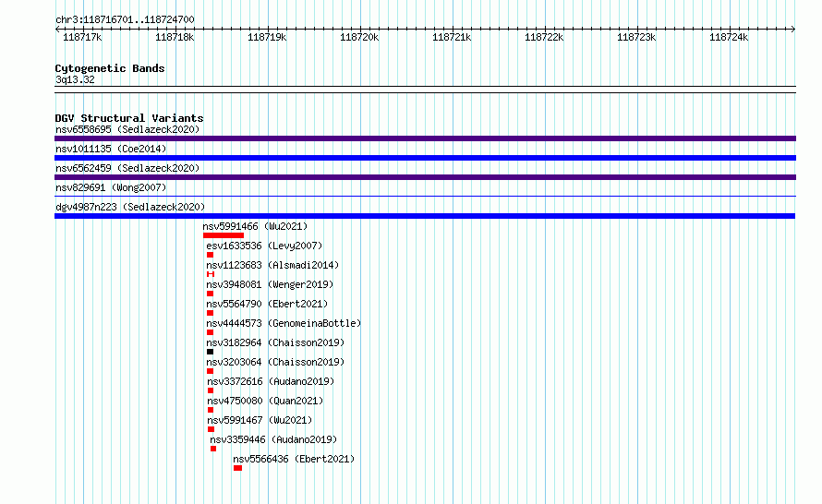Select the red square under nsv3359446
Screen dimensions: 822x504
212,449
